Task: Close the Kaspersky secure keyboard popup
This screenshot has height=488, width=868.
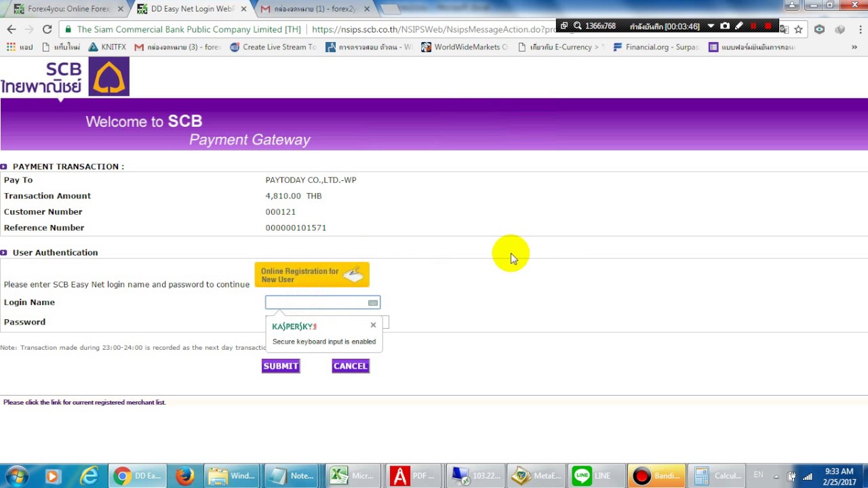Action: (373, 325)
